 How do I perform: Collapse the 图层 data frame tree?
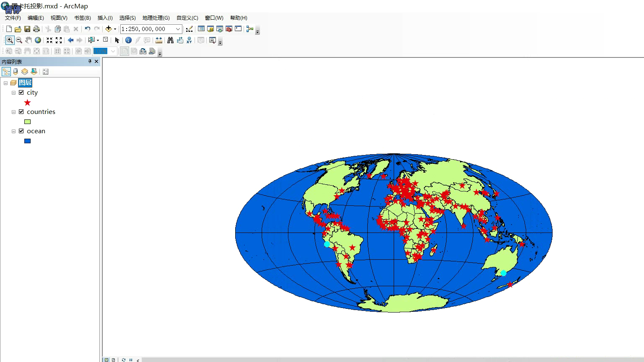(x=6, y=83)
